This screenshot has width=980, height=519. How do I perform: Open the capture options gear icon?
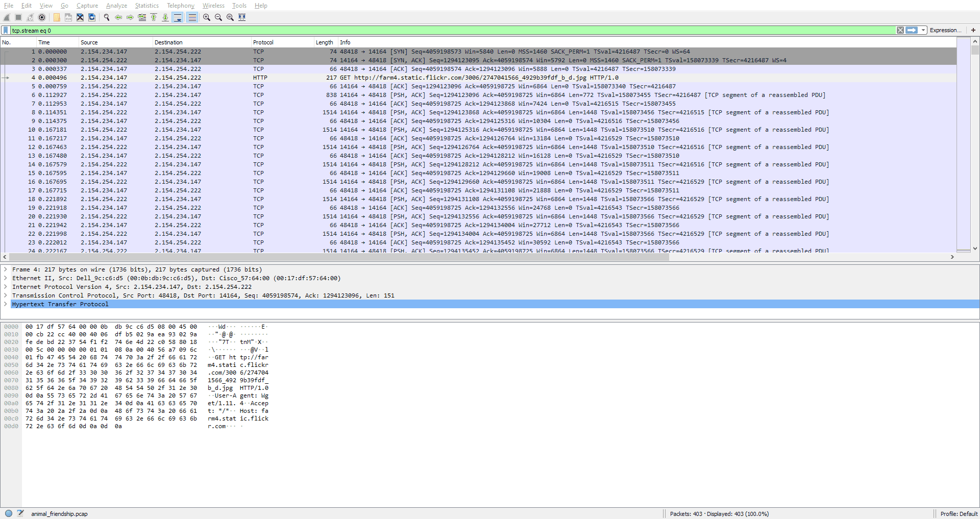pyautogui.click(x=42, y=17)
